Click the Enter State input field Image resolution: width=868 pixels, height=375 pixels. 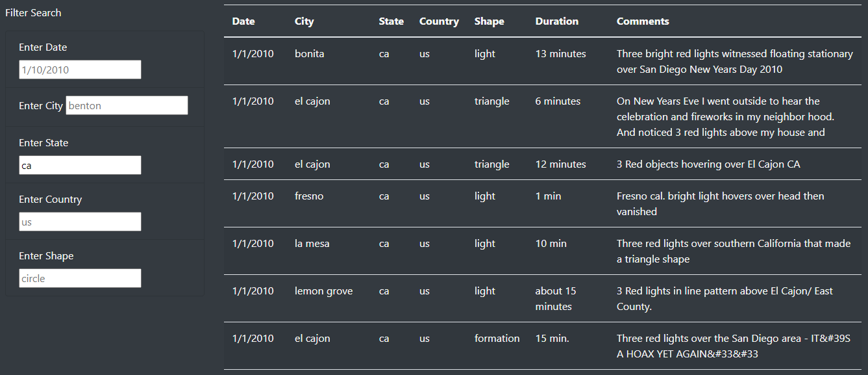pyautogui.click(x=79, y=165)
